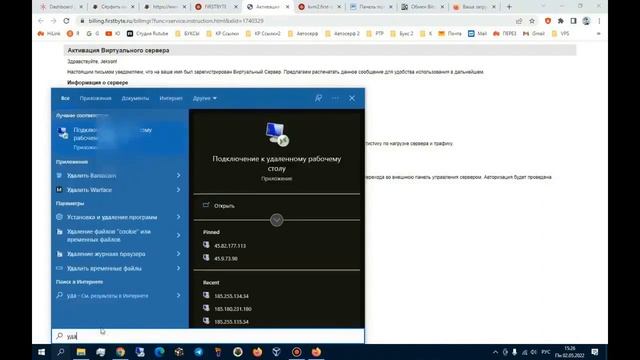Open 'Удалить временные файлы' setting
Viewport: 640px width, 360px height.
pyautogui.click(x=104, y=268)
